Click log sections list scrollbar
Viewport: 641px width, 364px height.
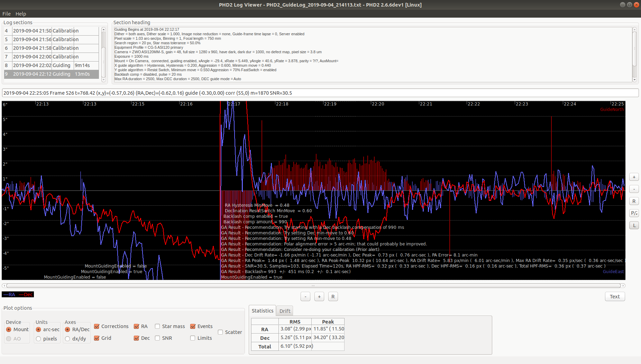point(103,62)
